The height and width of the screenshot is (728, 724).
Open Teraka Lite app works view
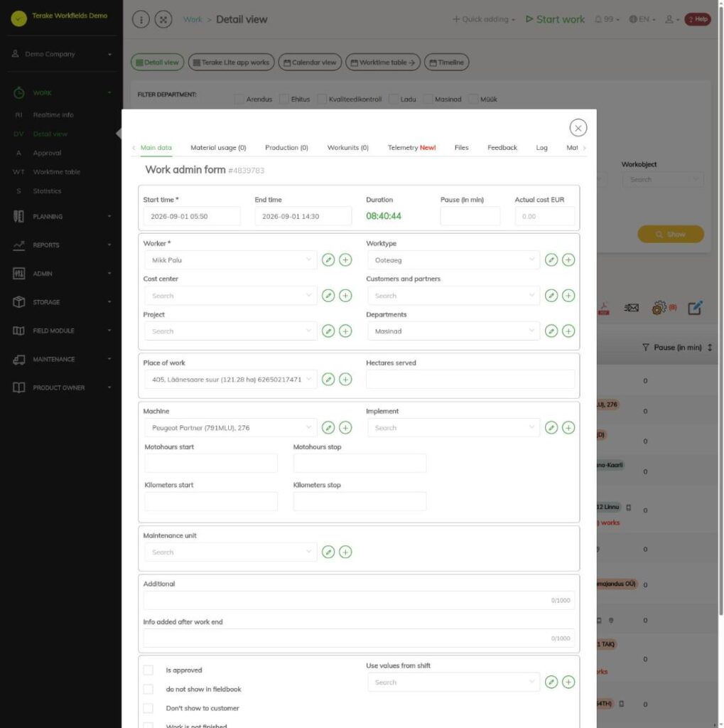point(231,63)
